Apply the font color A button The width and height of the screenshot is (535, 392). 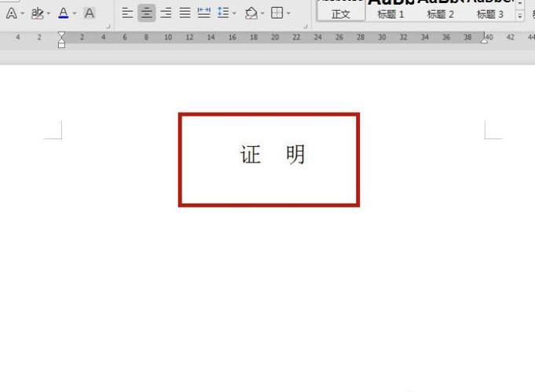pos(64,13)
